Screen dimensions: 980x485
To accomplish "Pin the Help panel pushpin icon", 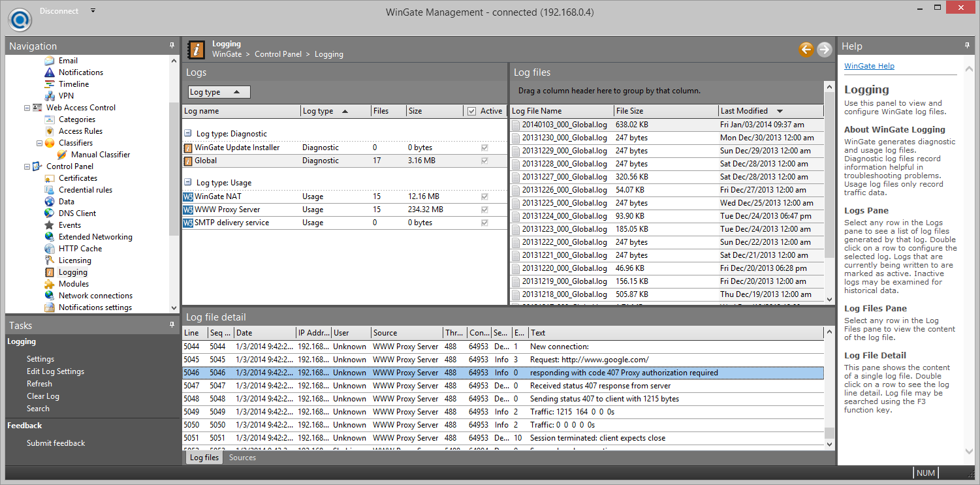I will (968, 46).
